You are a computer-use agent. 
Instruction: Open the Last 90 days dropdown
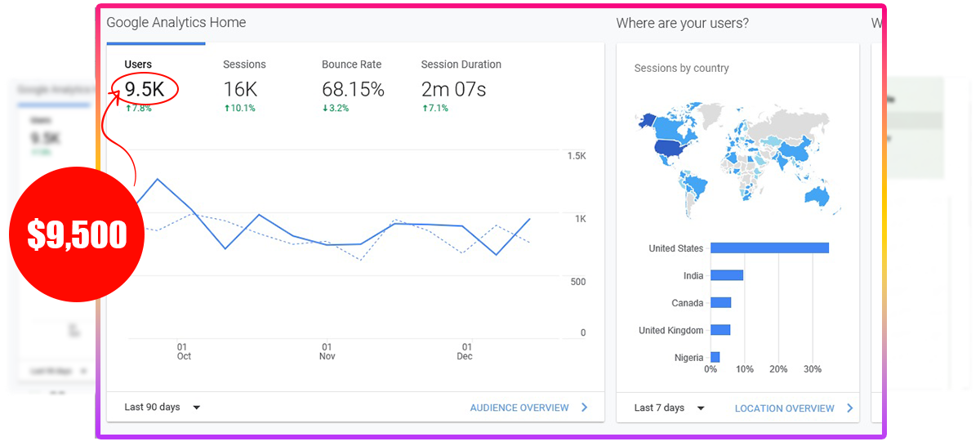click(162, 407)
